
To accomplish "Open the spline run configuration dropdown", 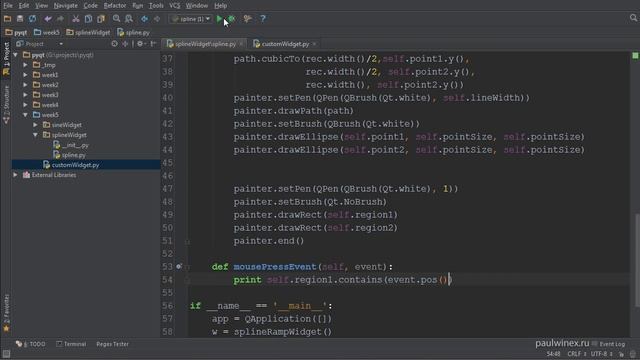I will [191, 19].
